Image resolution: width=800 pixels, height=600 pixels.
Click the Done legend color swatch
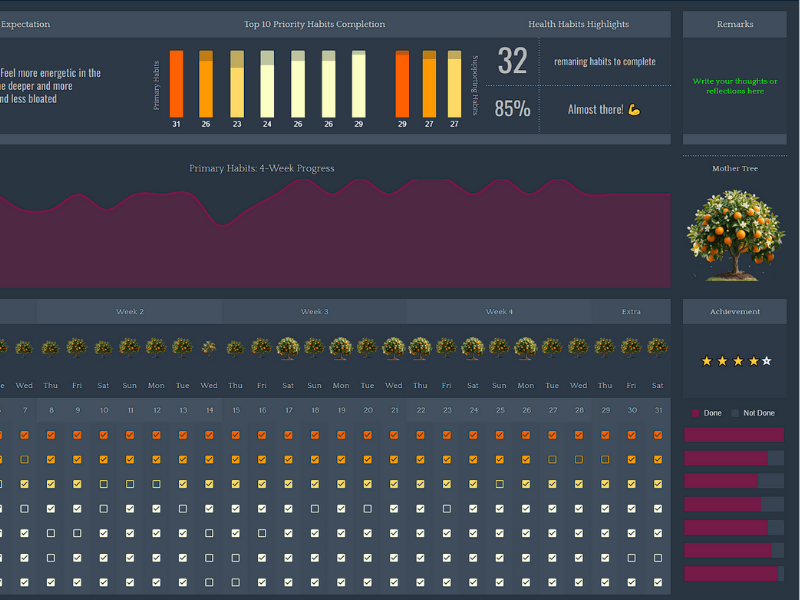point(696,413)
